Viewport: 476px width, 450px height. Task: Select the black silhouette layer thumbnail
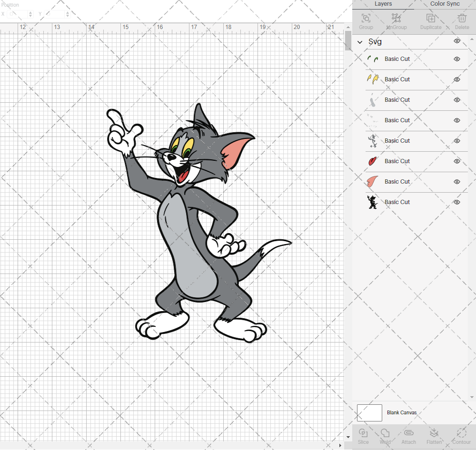click(373, 202)
